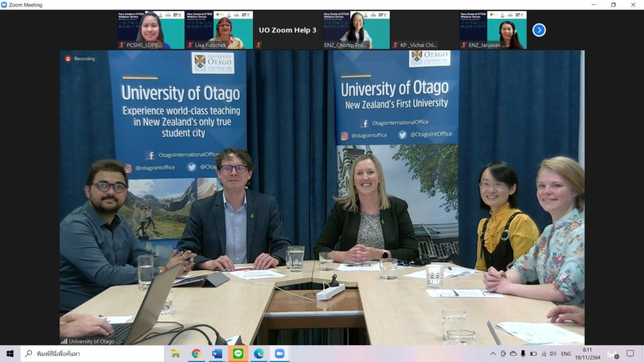Open Wi-Fi network settings icon
Screen dimensions: 644x362
543,353
